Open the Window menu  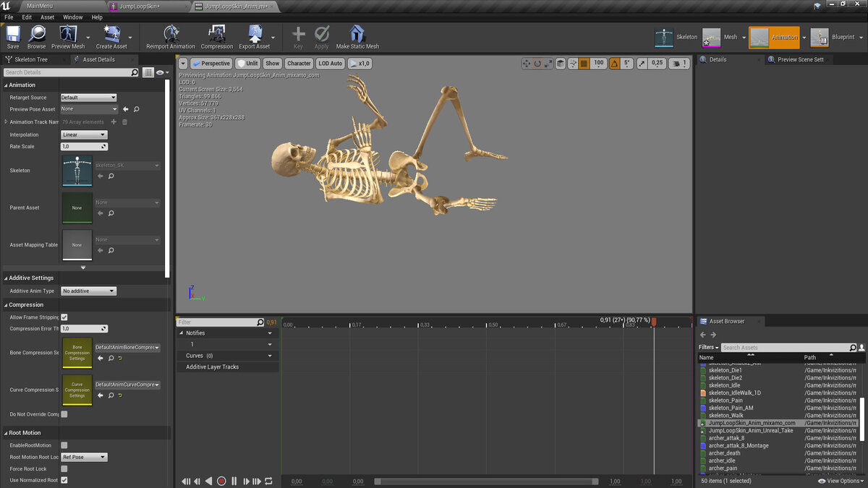click(x=73, y=17)
